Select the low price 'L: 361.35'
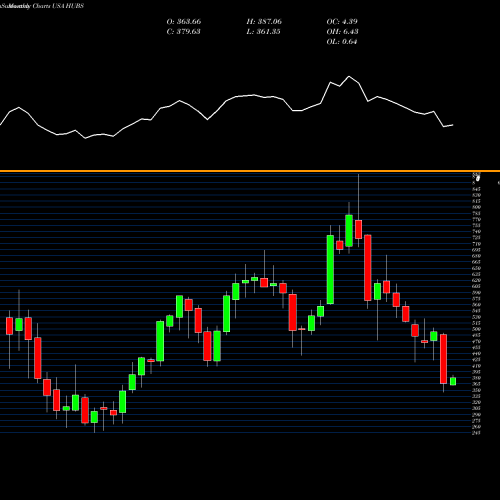Image resolution: width=500 pixels, height=500 pixels. point(263,32)
